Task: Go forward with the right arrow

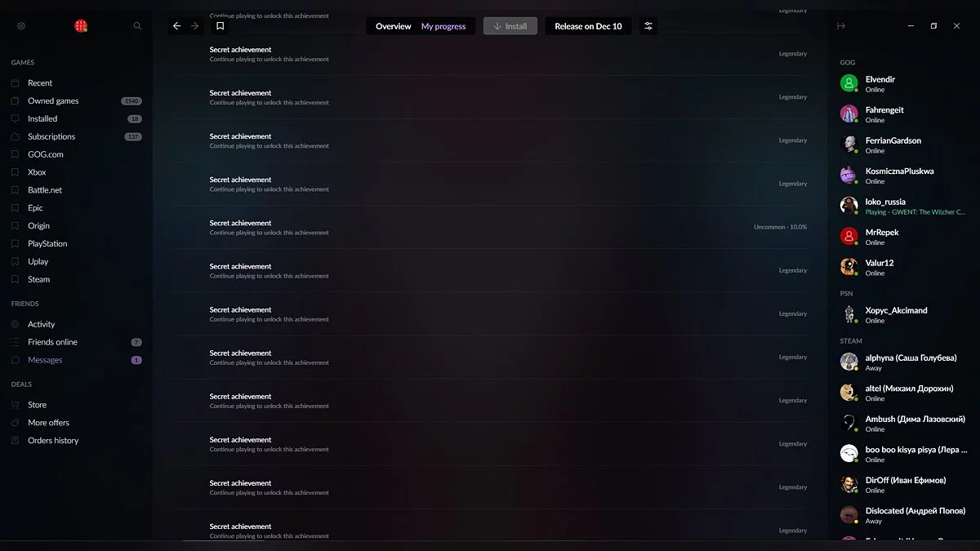Action: (x=195, y=26)
